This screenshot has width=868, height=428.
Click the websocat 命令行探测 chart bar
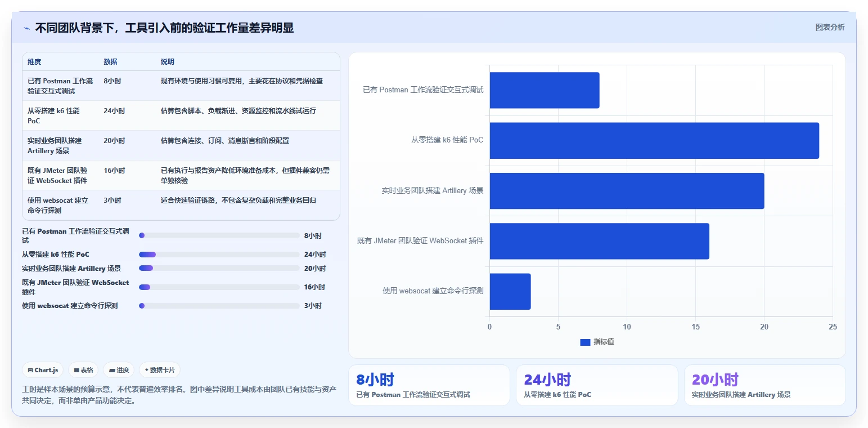[x=510, y=291]
